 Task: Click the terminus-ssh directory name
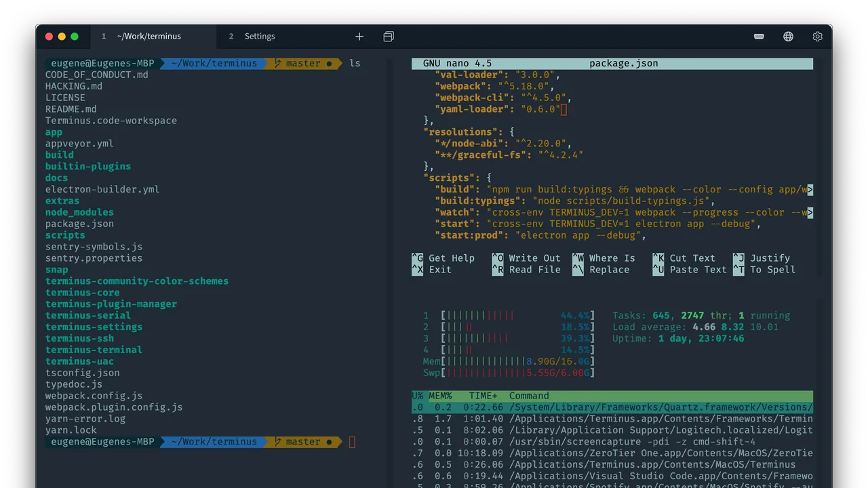tap(79, 338)
